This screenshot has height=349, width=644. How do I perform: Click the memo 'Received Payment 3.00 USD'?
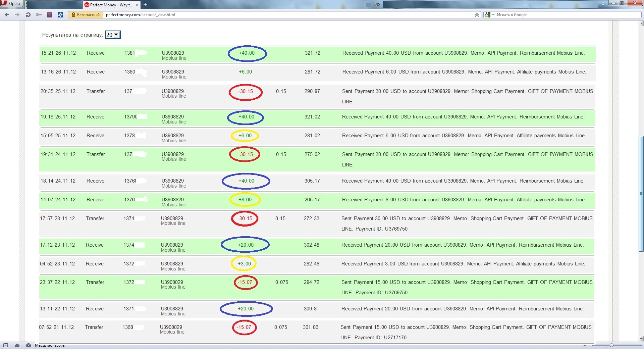(463, 264)
